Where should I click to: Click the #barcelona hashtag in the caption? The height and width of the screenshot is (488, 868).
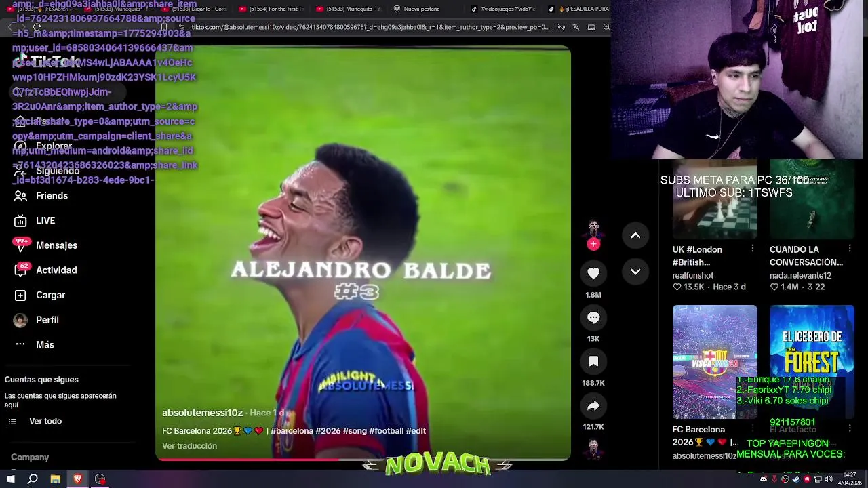[x=292, y=431]
